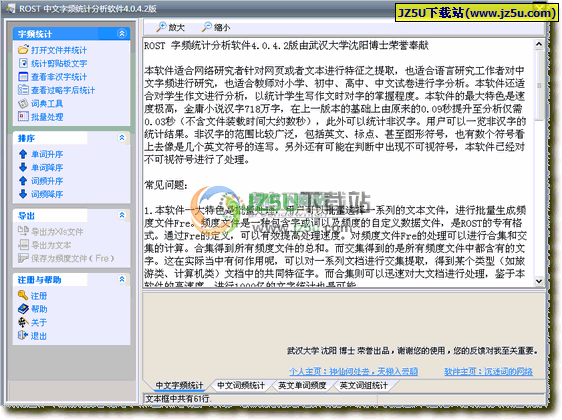
Task: Click the 常见问题 heading in the text
Action: point(166,185)
